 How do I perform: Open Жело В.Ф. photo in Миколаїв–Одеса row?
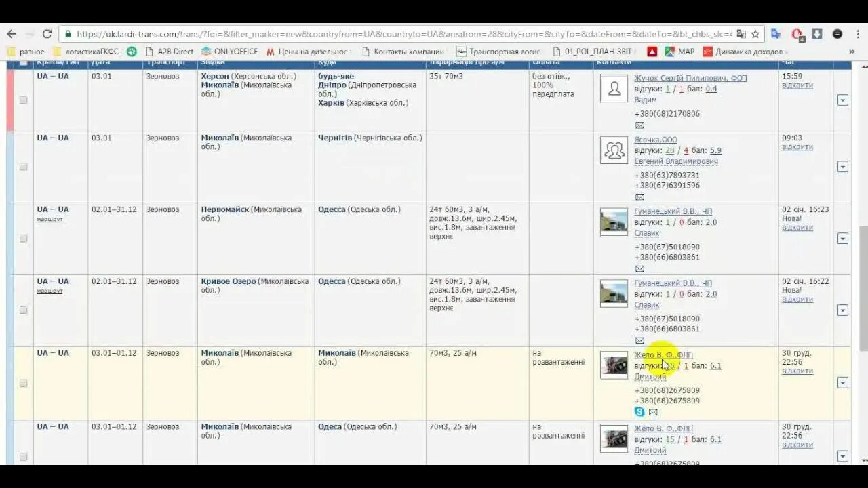pyautogui.click(x=614, y=439)
